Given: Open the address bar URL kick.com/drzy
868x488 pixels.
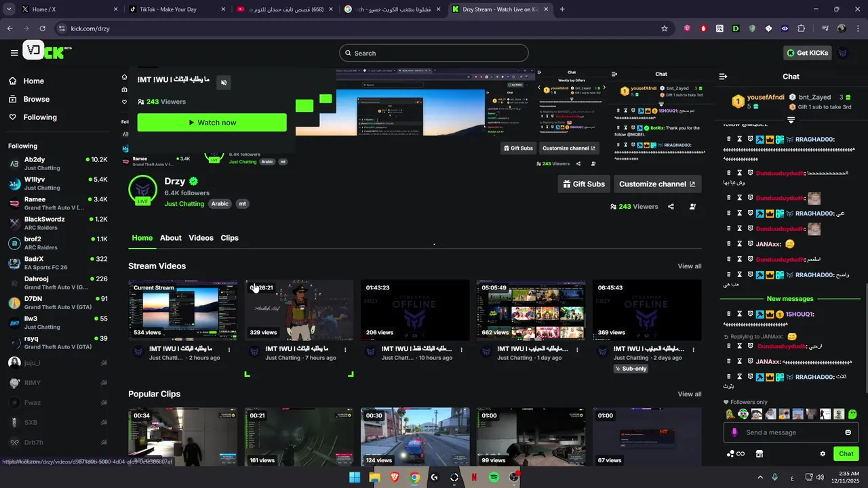Looking at the screenshot, I should pyautogui.click(x=90, y=28).
